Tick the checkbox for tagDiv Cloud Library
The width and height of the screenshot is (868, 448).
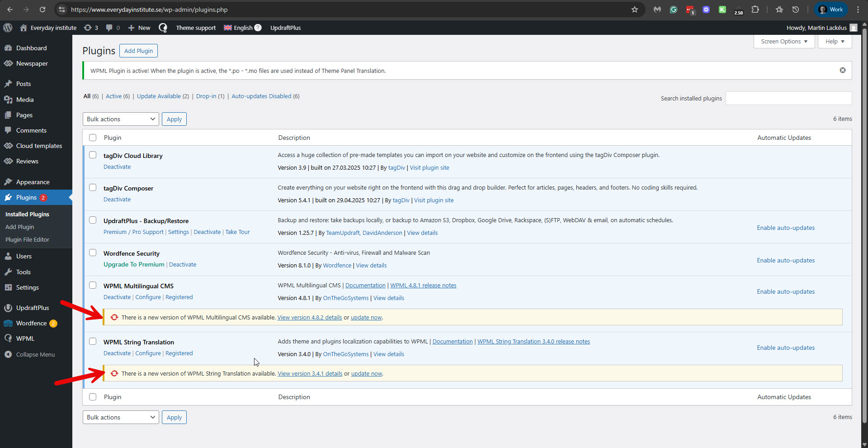[93, 155]
